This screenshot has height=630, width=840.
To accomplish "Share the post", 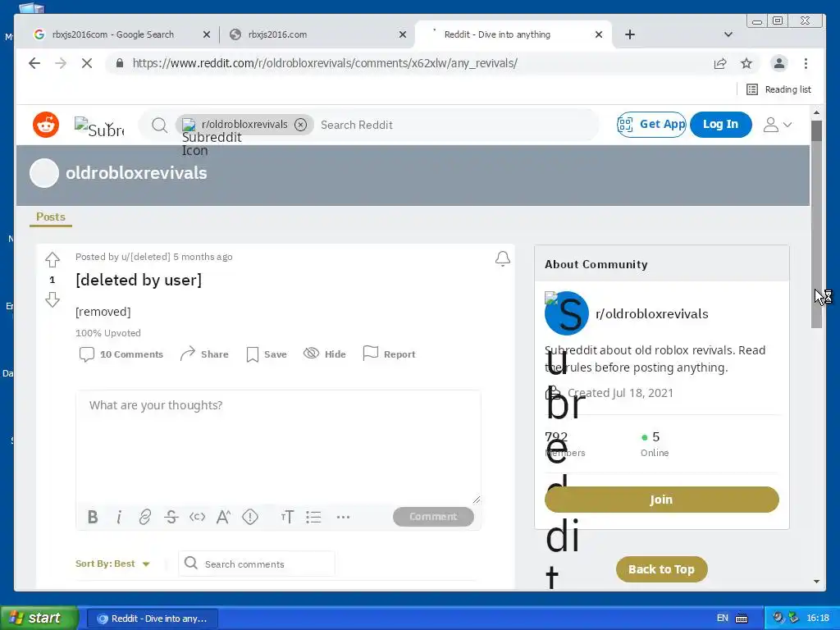I will coord(204,354).
